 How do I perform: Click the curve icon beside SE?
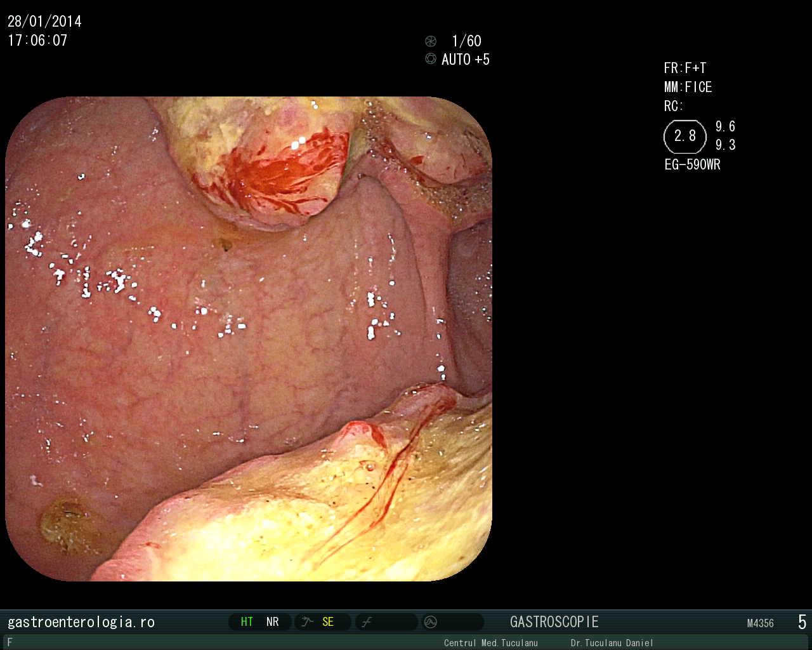click(308, 622)
